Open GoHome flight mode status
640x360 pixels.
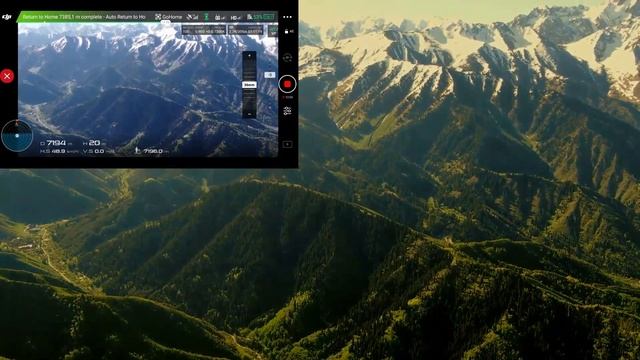pos(169,17)
